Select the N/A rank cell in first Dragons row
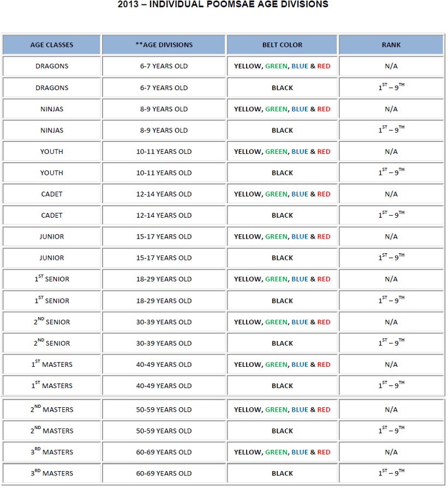448x488 pixels. tap(391, 66)
